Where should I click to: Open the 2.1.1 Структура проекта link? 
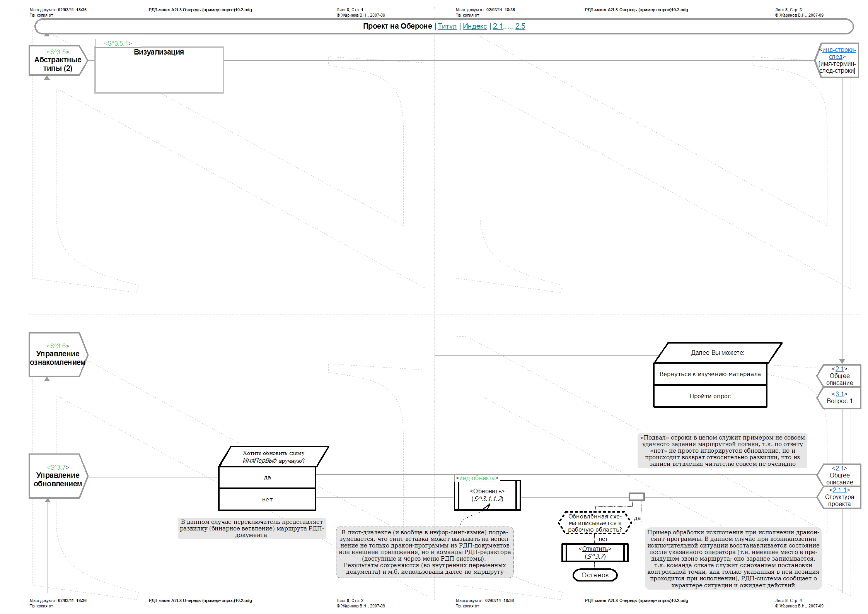click(839, 490)
